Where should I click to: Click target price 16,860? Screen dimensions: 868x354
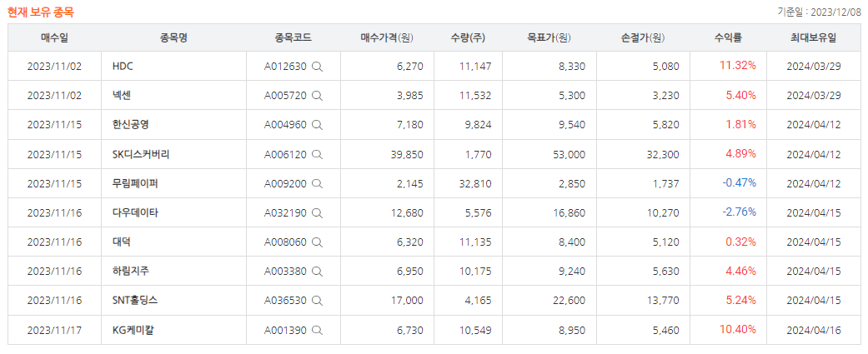568,213
